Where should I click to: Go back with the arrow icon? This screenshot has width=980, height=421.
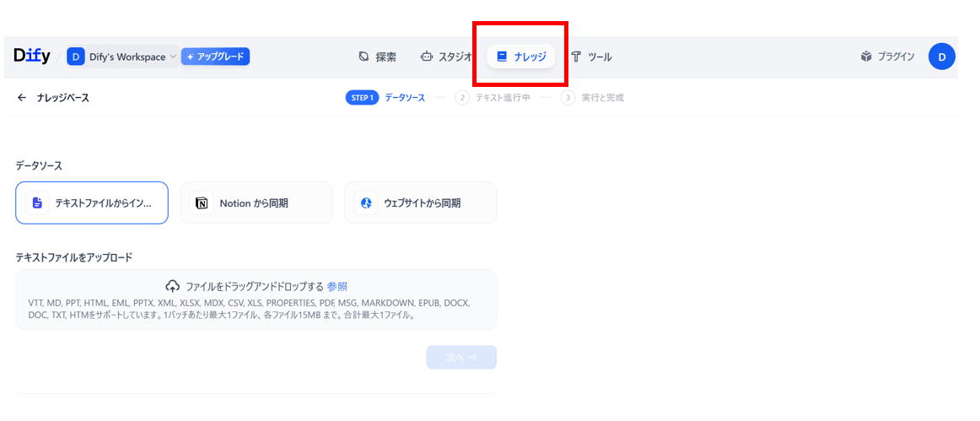(x=22, y=98)
